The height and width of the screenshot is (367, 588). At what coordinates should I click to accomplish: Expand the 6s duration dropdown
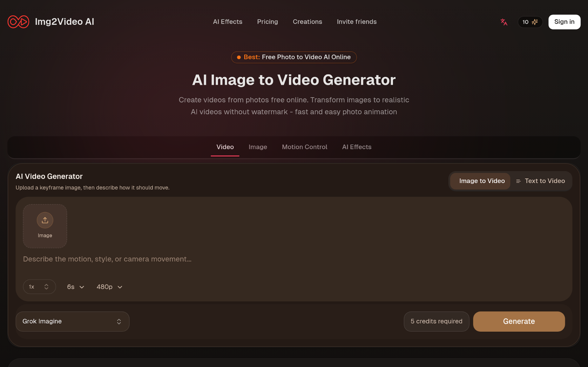(x=76, y=287)
